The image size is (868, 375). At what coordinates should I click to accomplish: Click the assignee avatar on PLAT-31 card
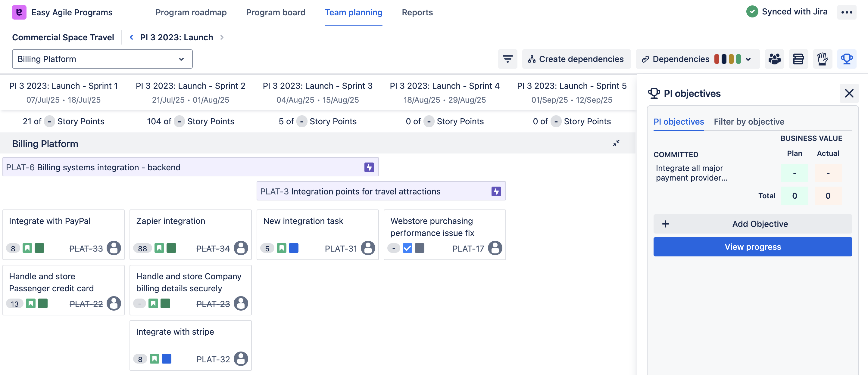click(x=368, y=248)
